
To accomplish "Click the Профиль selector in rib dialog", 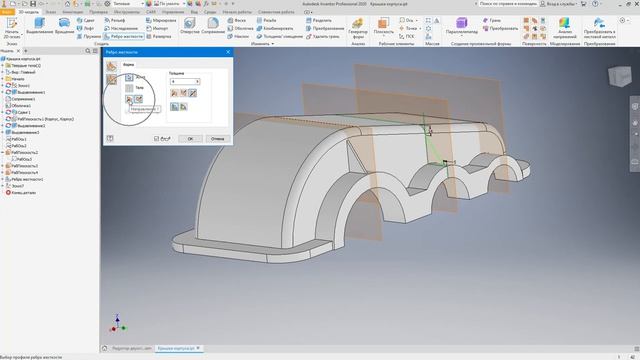I will pyautogui.click(x=129, y=77).
